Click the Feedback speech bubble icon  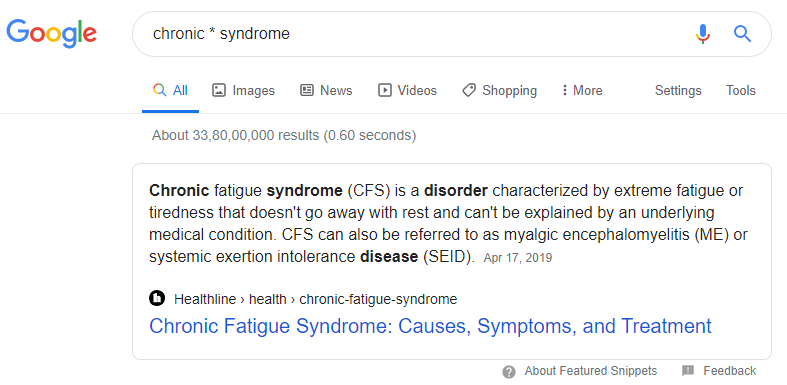688,371
